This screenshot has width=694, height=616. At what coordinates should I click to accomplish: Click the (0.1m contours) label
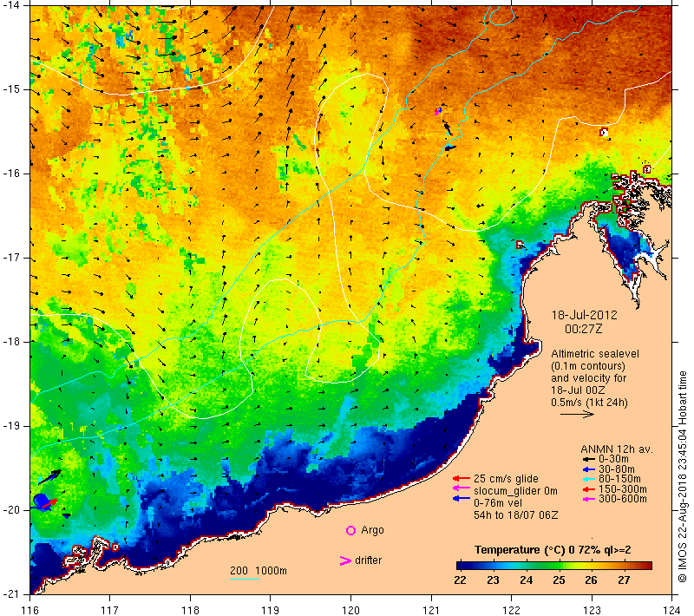click(588, 366)
